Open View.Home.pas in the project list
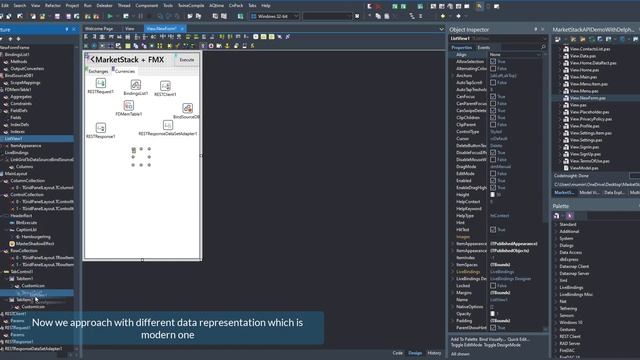This screenshot has height=360, width=640. pyautogui.click(x=584, y=70)
